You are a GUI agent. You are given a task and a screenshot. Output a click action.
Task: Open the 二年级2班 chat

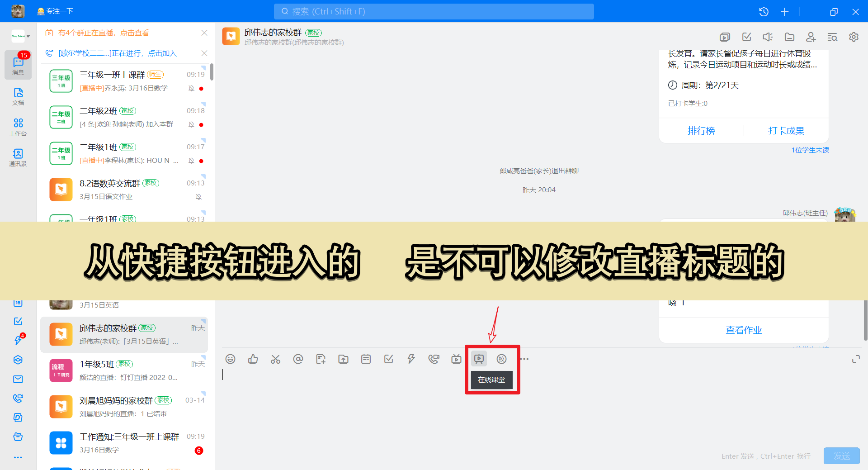[124, 118]
